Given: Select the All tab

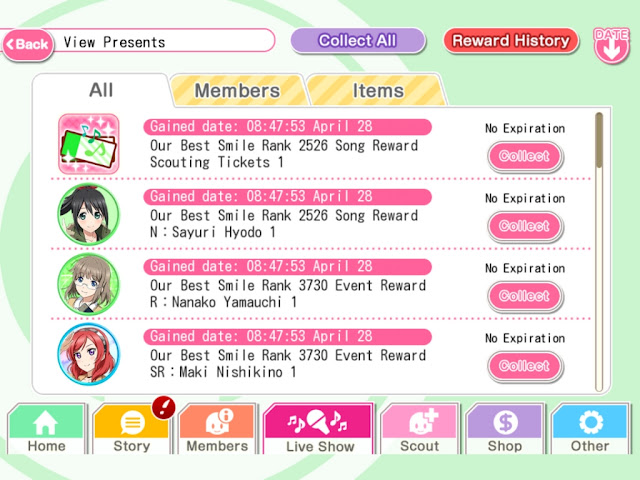Looking at the screenshot, I should coord(101,90).
